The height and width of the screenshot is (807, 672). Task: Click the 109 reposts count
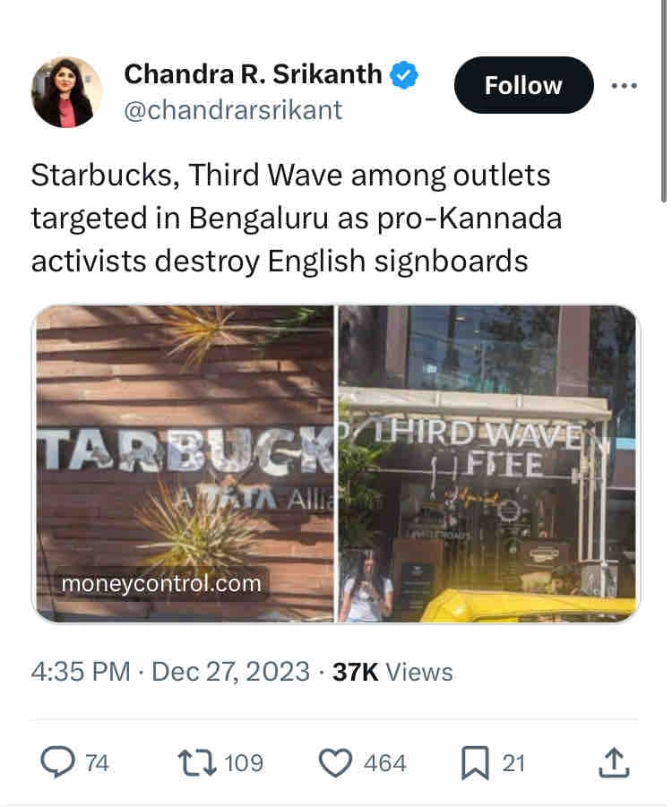pyautogui.click(x=244, y=763)
